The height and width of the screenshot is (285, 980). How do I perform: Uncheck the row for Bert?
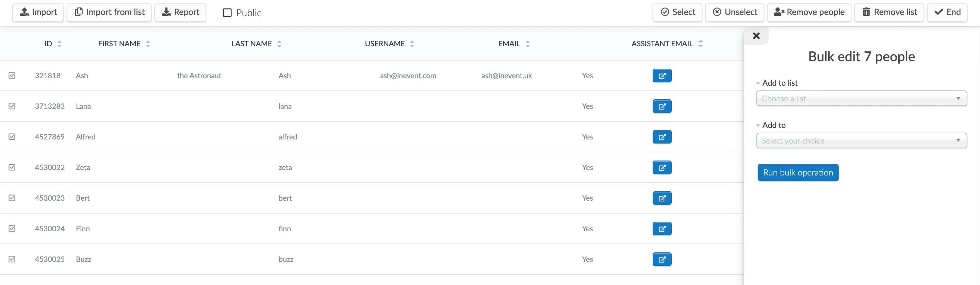pos(12,198)
